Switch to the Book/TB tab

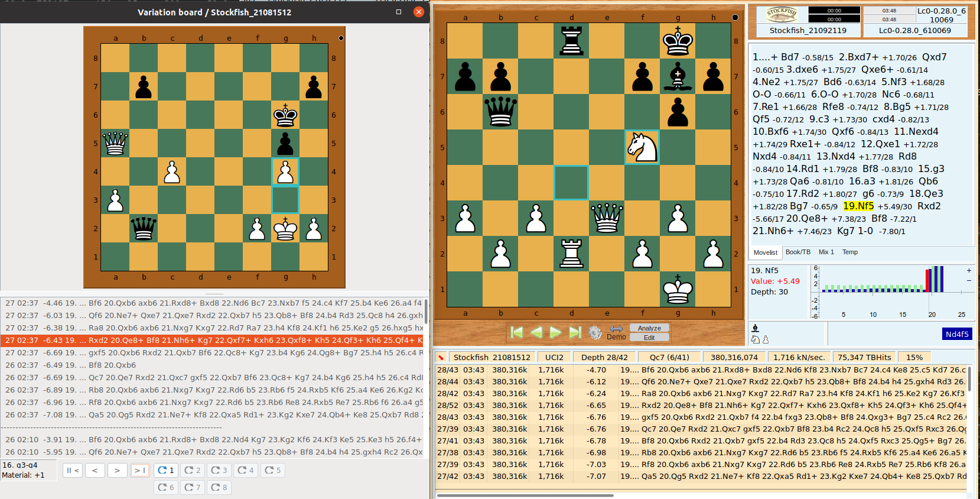point(798,252)
